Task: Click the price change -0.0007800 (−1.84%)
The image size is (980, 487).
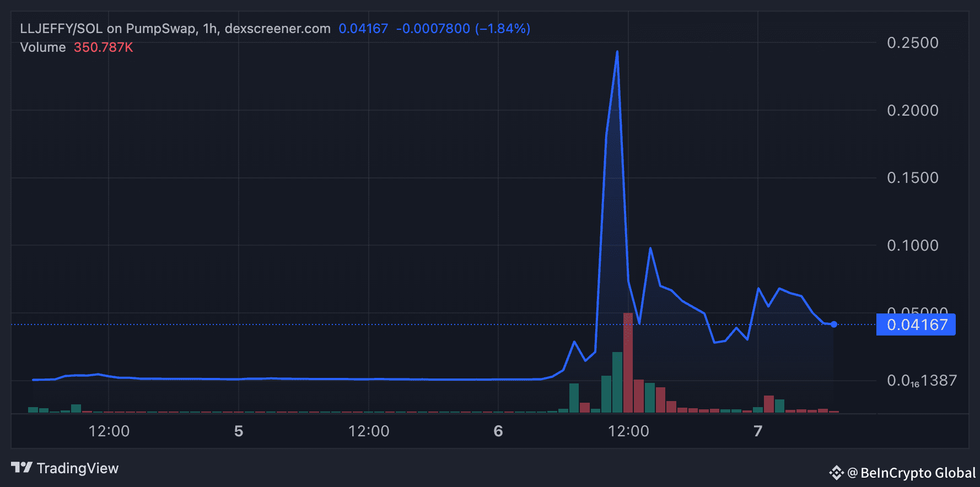Action: pyautogui.click(x=463, y=29)
